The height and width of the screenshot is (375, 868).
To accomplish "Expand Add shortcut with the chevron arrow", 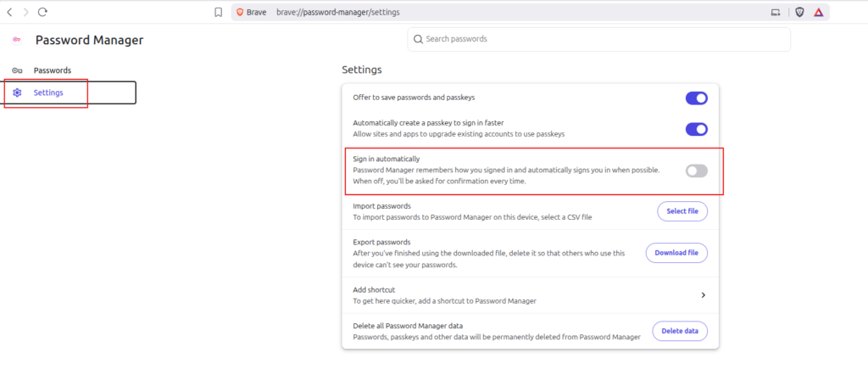I will pyautogui.click(x=703, y=295).
